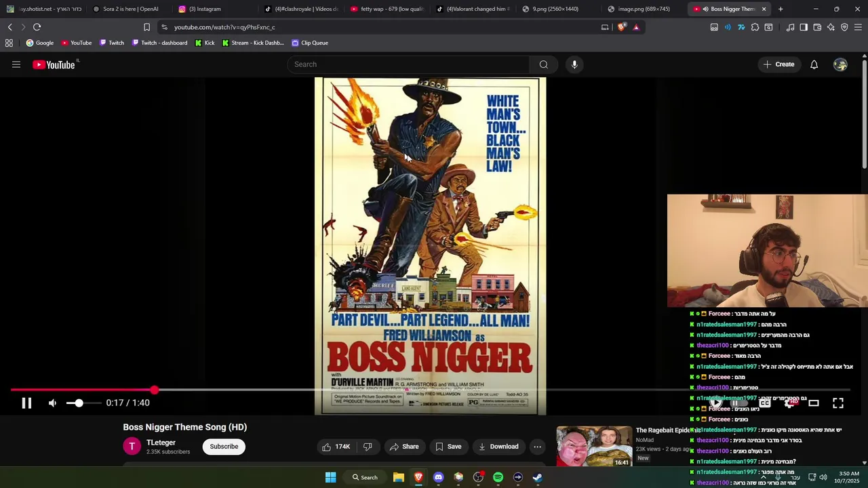Open Brave VPN shield icon

pyautogui.click(x=844, y=27)
